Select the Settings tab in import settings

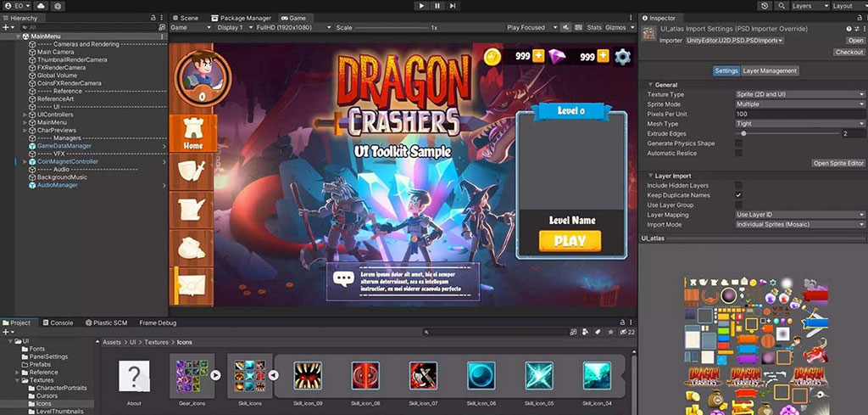coord(726,71)
